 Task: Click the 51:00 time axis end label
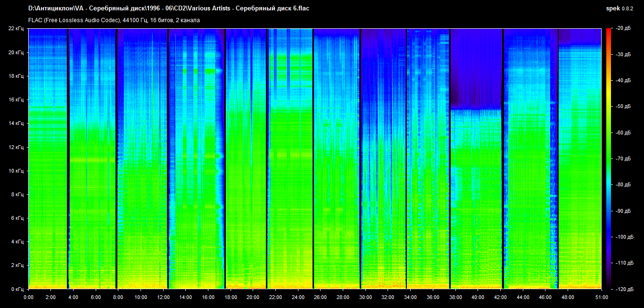602,297
